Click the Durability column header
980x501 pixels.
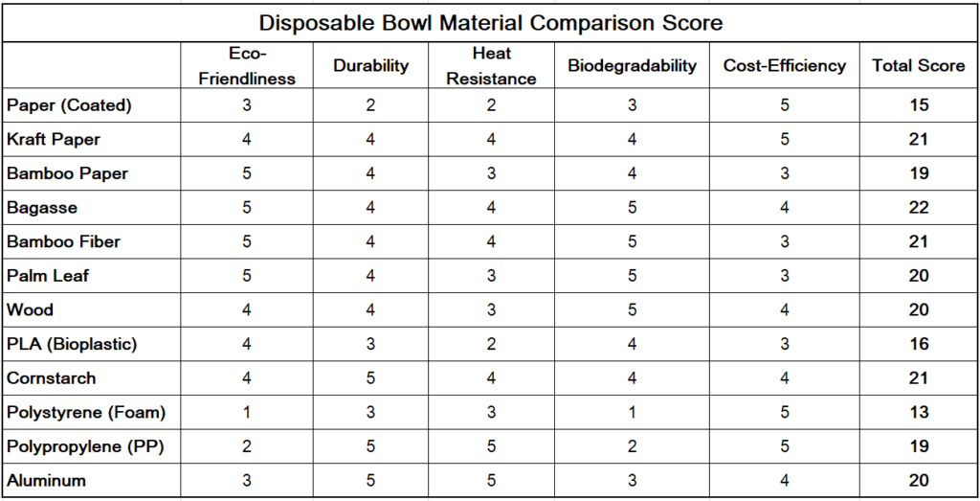[x=371, y=66]
